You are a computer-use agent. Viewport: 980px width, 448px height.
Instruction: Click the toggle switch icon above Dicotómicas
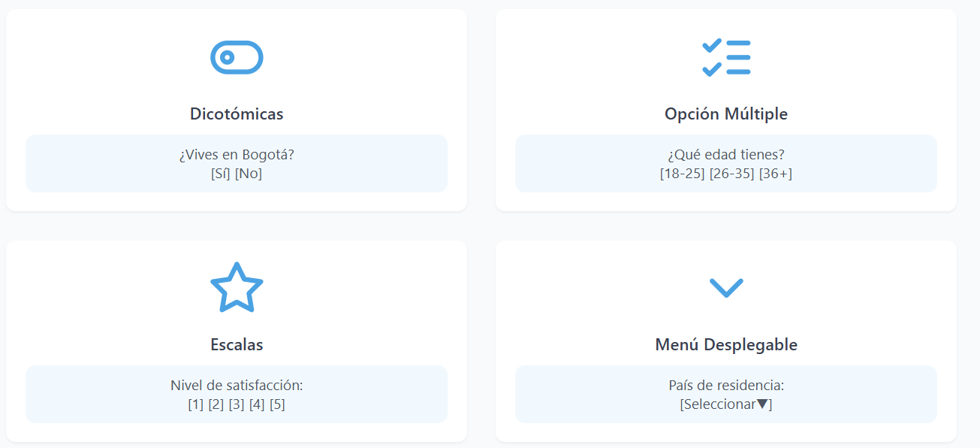coord(237,58)
